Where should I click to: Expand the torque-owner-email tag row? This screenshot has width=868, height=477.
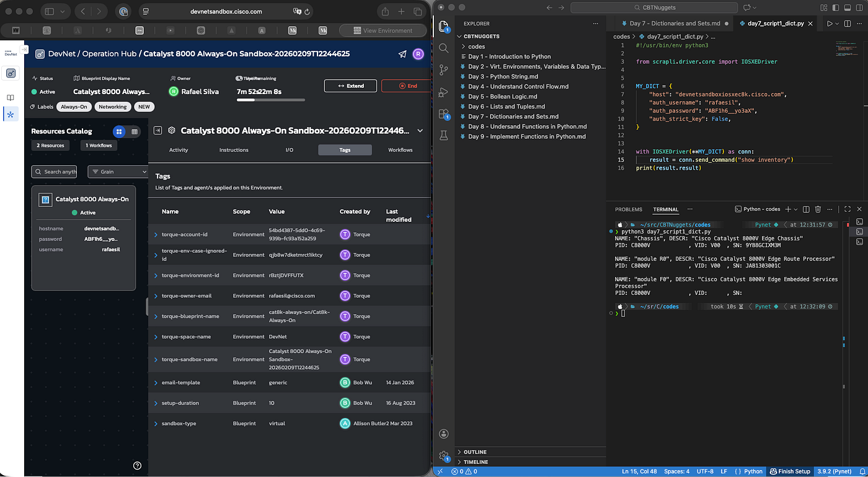156,296
